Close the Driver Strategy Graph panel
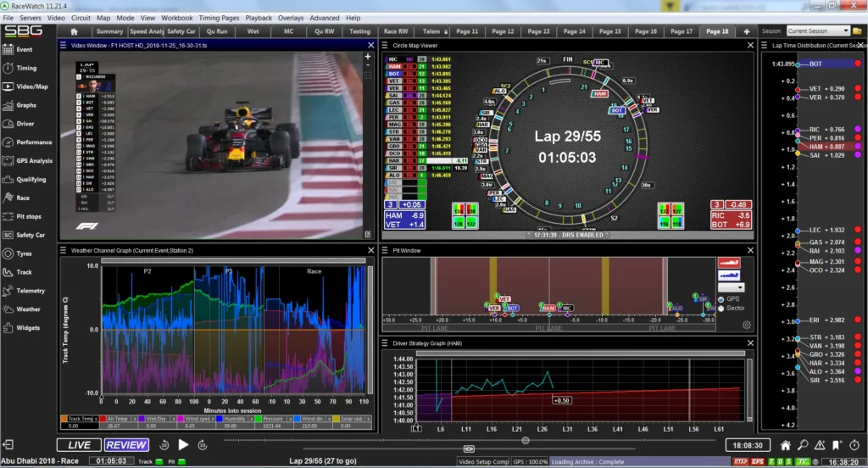The image size is (868, 468). click(x=750, y=343)
